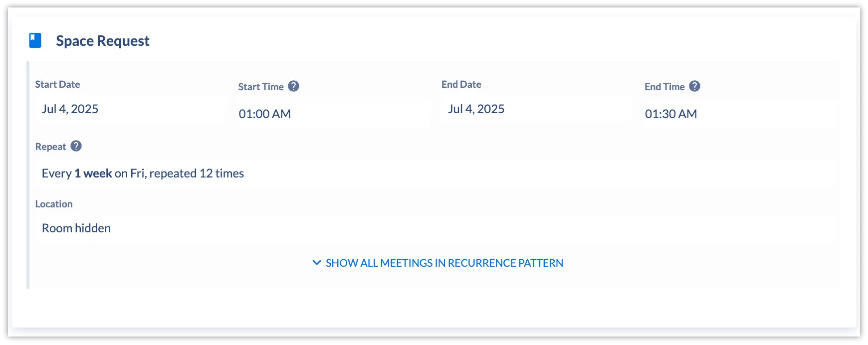868x345 pixels.
Task: Click the End Date label
Action: (461, 84)
